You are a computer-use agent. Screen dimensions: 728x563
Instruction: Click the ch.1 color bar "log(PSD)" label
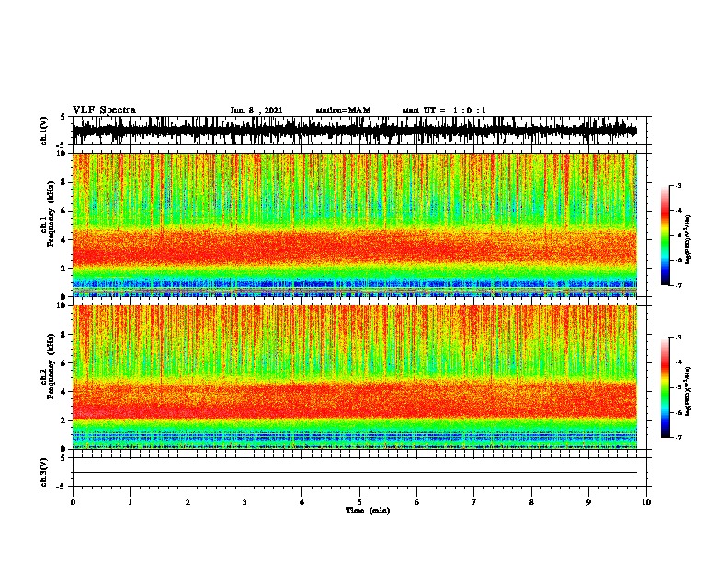point(688,240)
